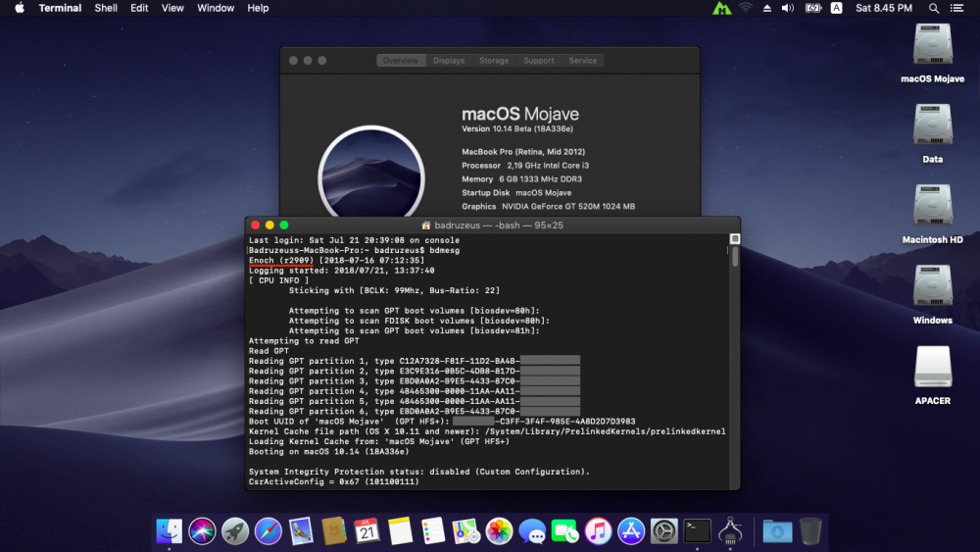Open Messages from the Dock

[x=532, y=531]
